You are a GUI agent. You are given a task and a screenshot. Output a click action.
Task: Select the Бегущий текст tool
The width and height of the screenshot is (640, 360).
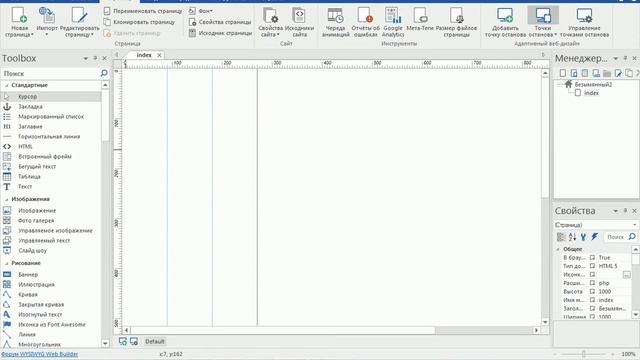coord(51,167)
